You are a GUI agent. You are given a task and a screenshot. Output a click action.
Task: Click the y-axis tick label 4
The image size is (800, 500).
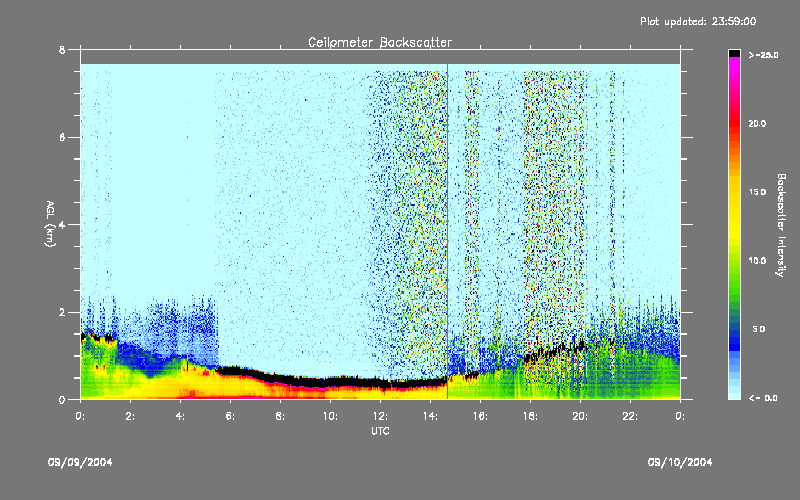pos(62,225)
